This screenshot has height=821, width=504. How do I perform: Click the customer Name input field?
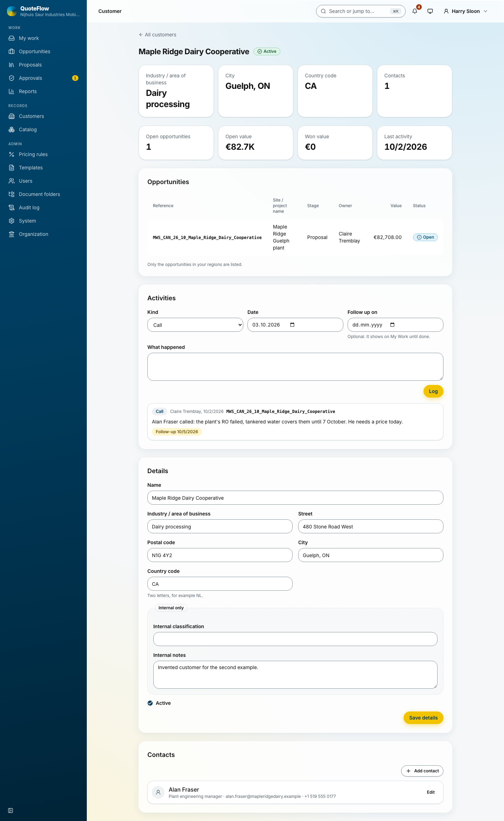point(295,498)
